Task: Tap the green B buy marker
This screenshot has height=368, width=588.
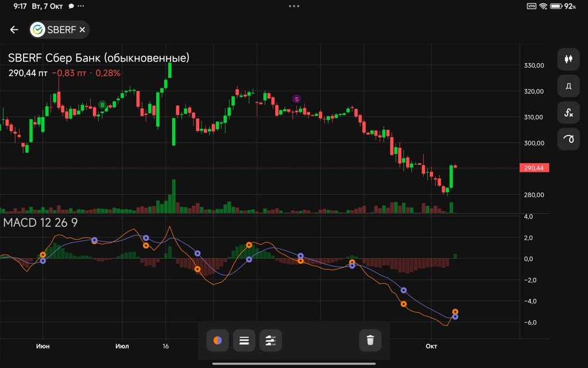Action: coord(103,105)
